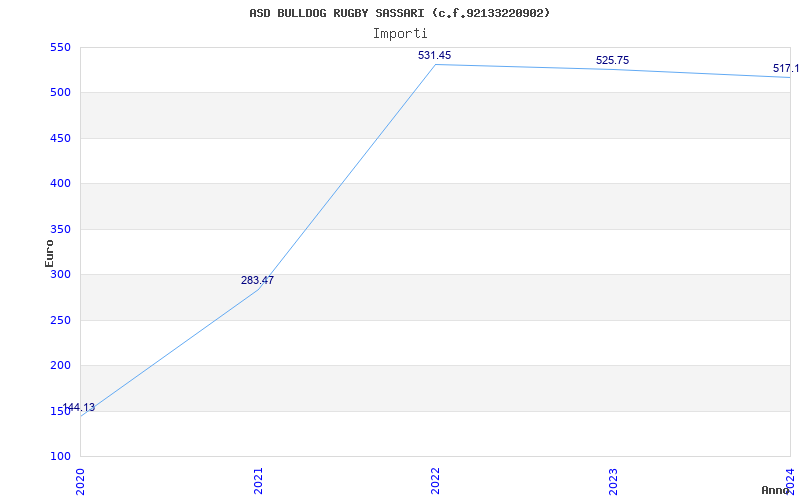This screenshot has height=500, width=800.
Task: Click the 400 y-axis tick label
Action: pos(59,184)
